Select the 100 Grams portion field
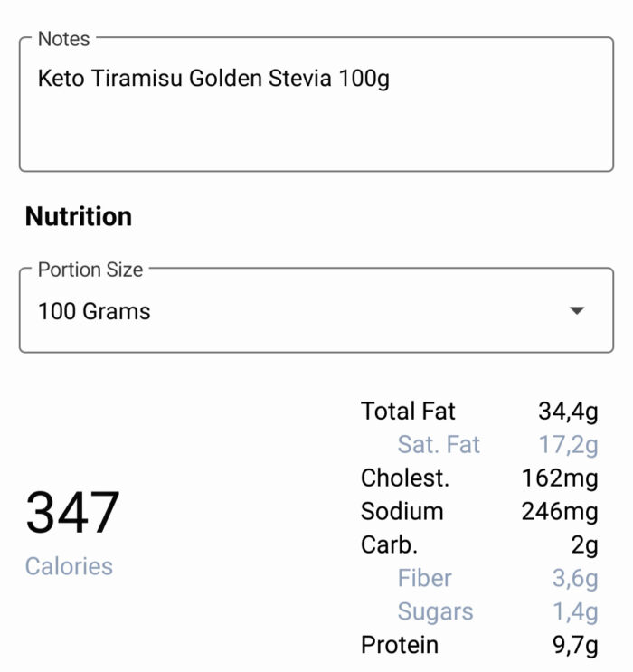The height and width of the screenshot is (672, 633). 316,311
